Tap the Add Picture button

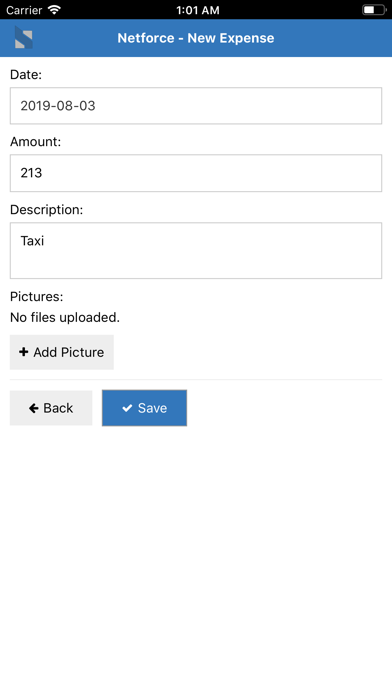point(62,352)
